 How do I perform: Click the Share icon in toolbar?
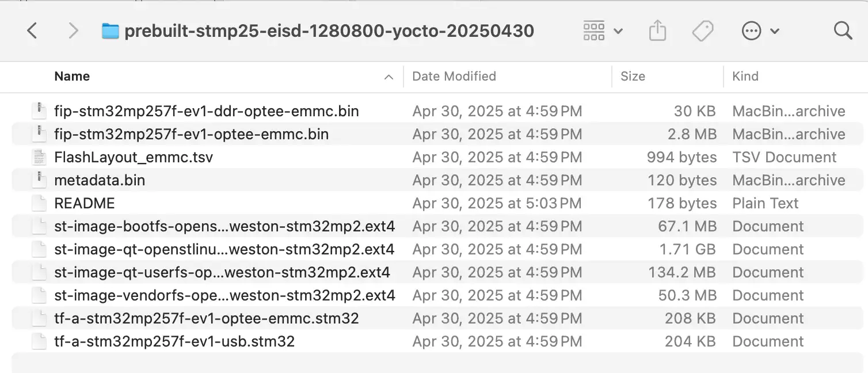tap(657, 31)
